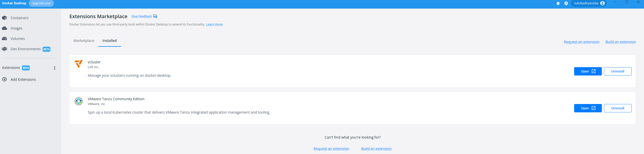Click the tukobadnyanoba username
The image size is (644, 154).
(x=586, y=3)
